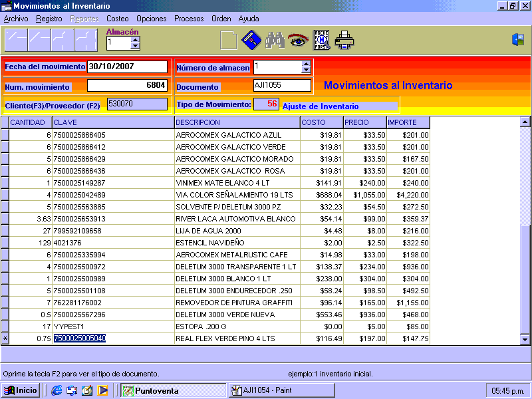Click the ABCDE alphabet toolbar icon

click(321, 41)
